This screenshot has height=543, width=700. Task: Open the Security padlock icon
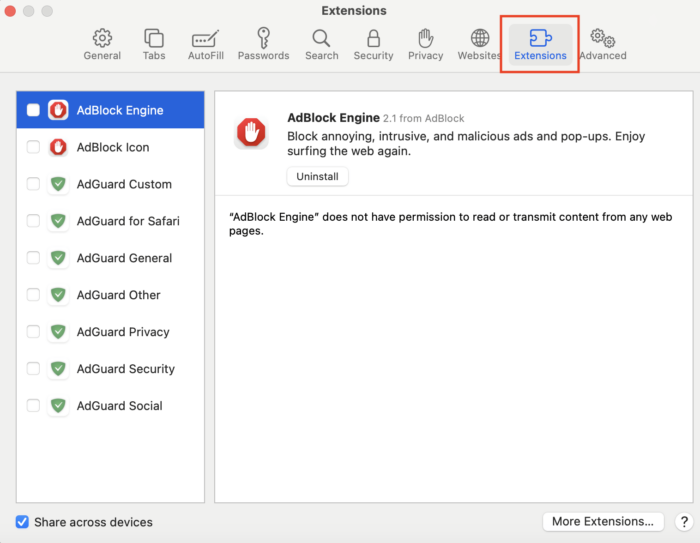(374, 38)
